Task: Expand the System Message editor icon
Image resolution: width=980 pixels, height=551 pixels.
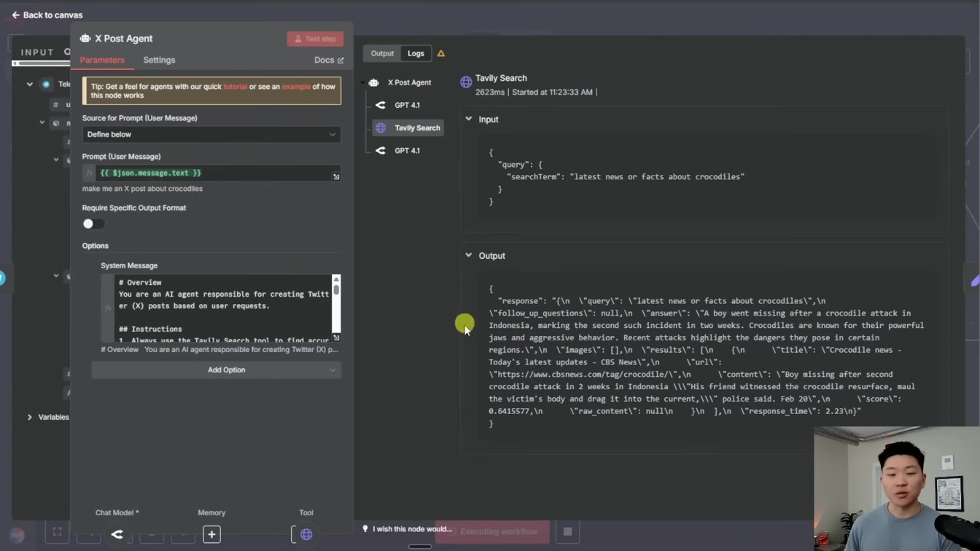Action: click(x=336, y=337)
